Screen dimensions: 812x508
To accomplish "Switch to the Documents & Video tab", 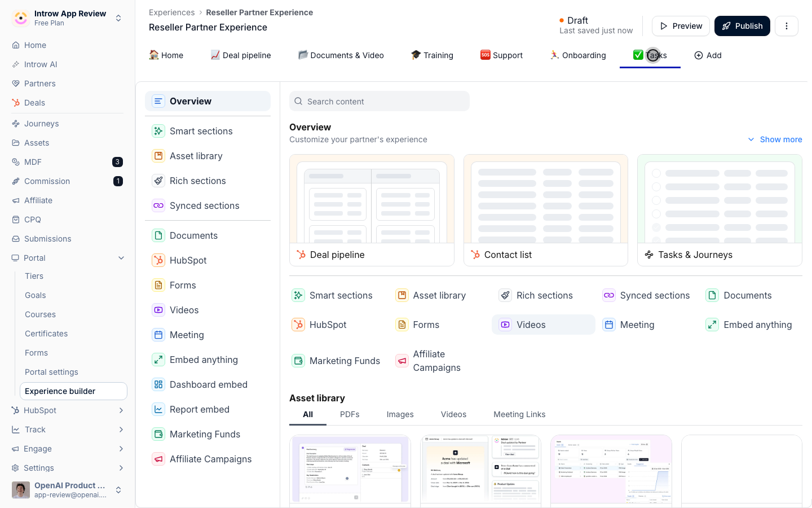I will tap(341, 55).
